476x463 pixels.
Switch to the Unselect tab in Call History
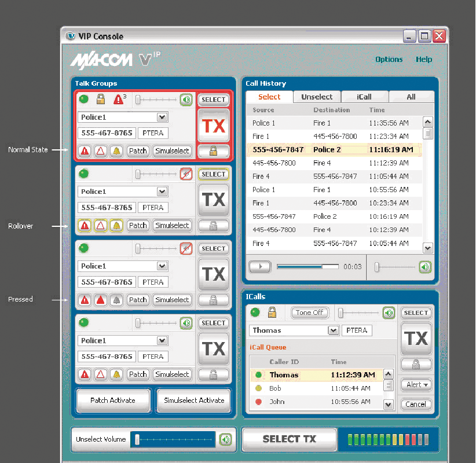[317, 97]
